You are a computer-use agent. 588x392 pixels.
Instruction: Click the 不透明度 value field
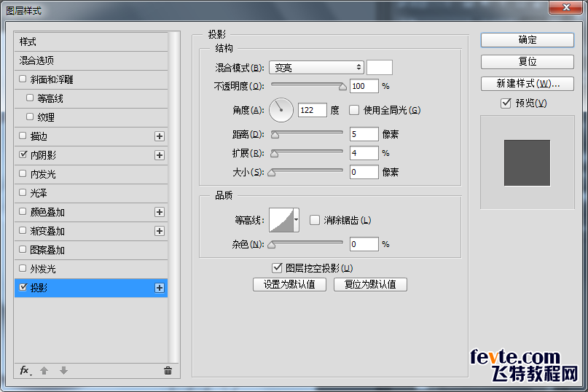[364, 86]
